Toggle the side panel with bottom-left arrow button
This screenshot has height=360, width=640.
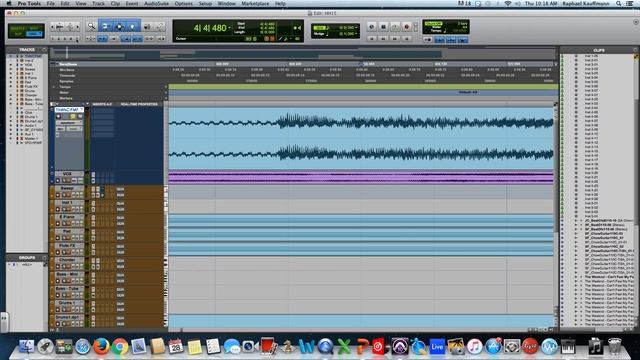pyautogui.click(x=4, y=322)
